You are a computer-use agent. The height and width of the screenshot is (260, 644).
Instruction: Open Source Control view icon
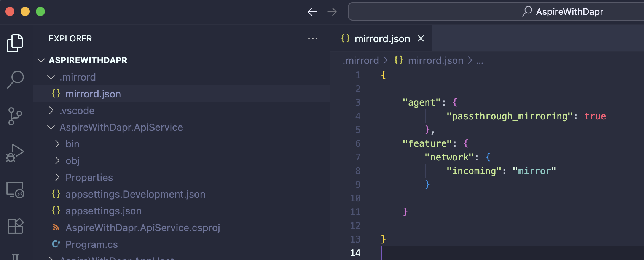(15, 116)
